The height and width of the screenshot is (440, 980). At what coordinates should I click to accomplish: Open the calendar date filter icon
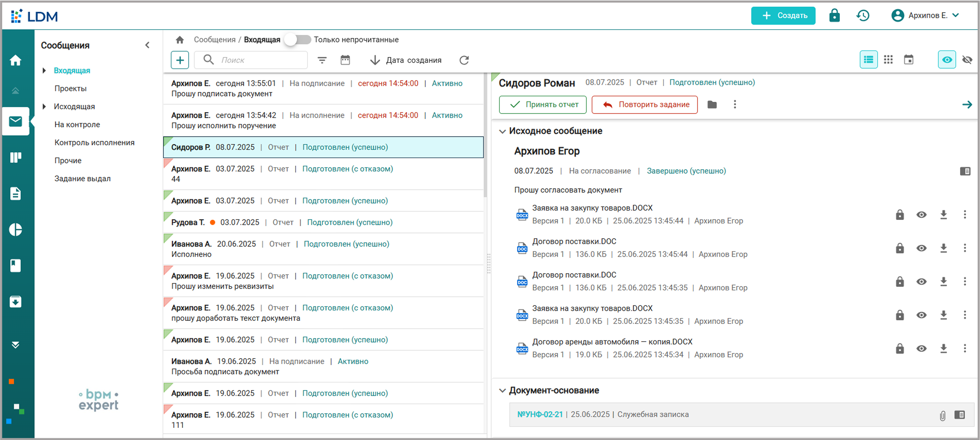pyautogui.click(x=345, y=60)
